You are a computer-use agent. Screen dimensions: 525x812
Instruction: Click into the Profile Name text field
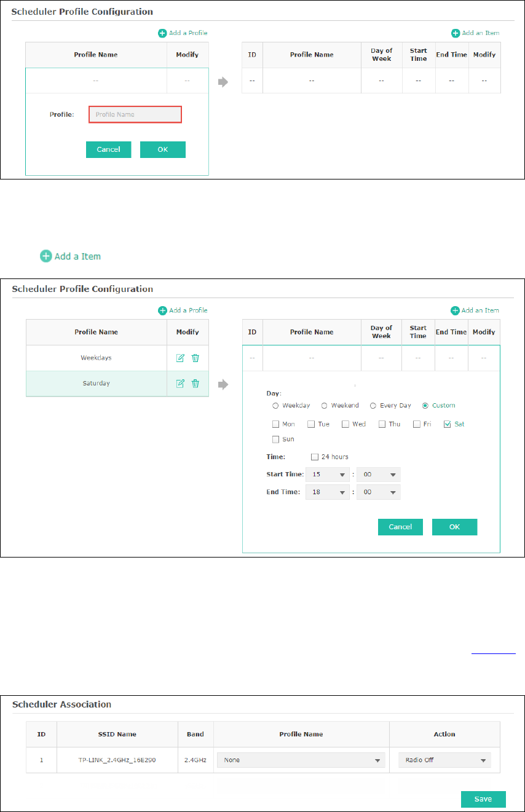tap(135, 114)
